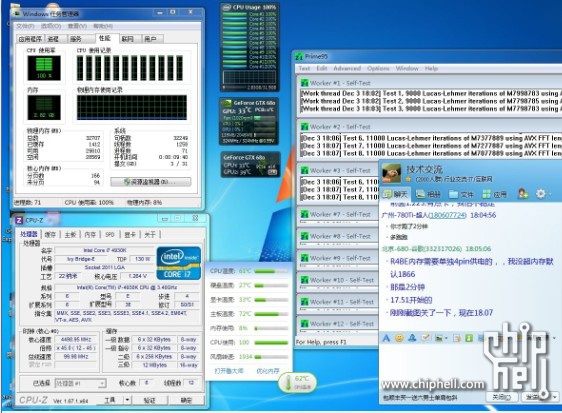Open Window menu in Prime95
The width and height of the screenshot is (562, 413).
407,68
